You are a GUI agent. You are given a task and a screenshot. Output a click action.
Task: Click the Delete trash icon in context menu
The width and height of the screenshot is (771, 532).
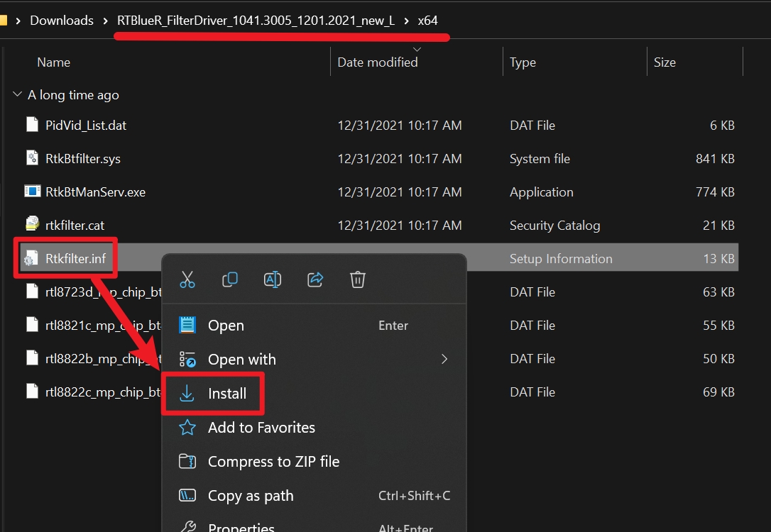358,279
